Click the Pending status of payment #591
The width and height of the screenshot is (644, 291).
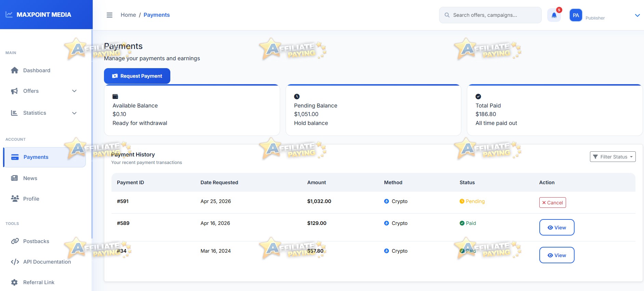[x=472, y=201]
